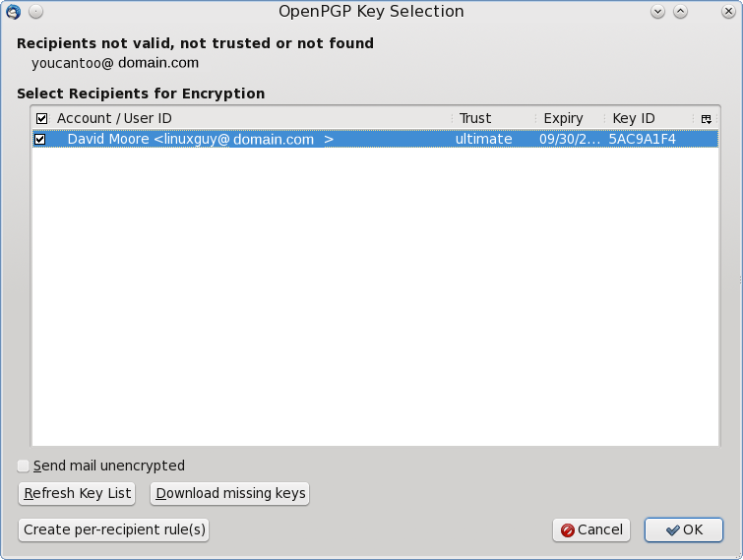The height and width of the screenshot is (560, 743).
Task: Sort list by Key ID column header
Action: (x=634, y=118)
